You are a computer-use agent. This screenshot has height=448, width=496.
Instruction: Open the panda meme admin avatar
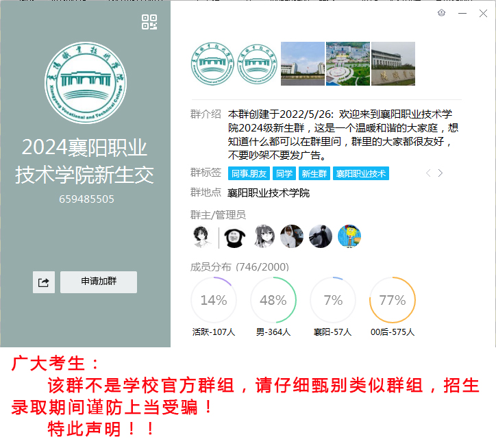(235, 236)
